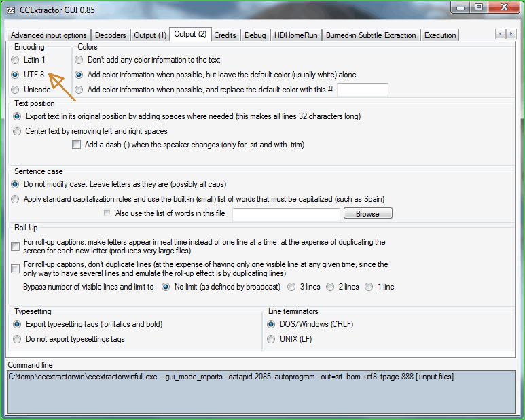Go to the Execution tab
The image size is (525, 420).
pyautogui.click(x=440, y=35)
